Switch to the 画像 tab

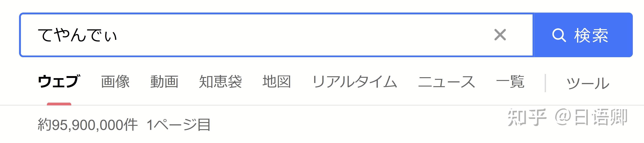(115, 82)
